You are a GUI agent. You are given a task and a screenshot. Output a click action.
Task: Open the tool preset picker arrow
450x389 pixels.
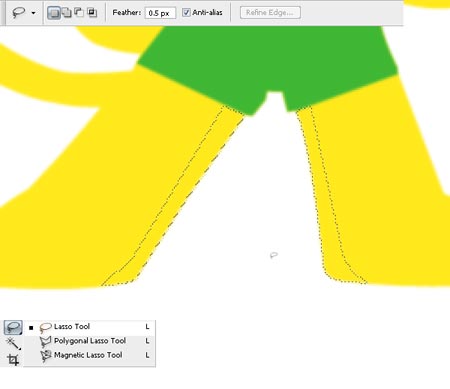click(33, 13)
